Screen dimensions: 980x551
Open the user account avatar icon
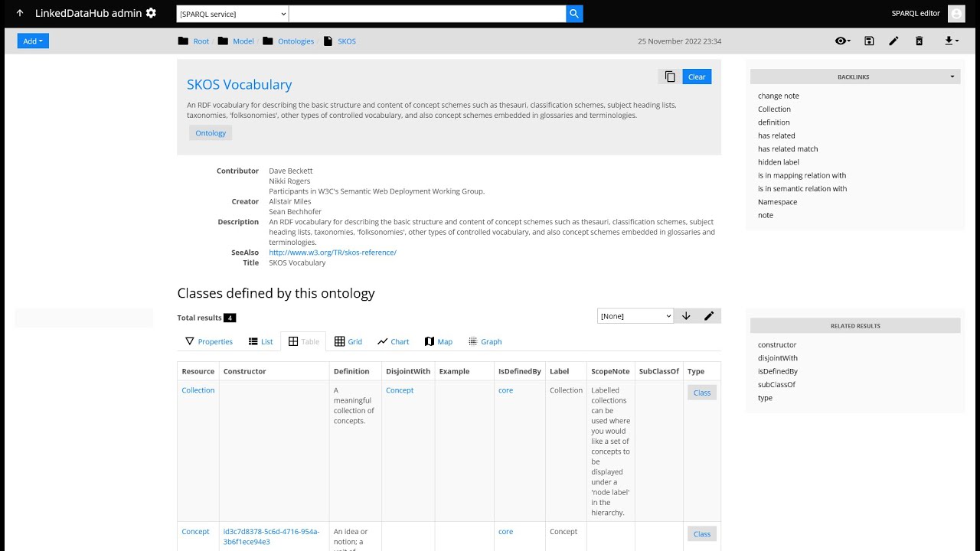point(956,14)
